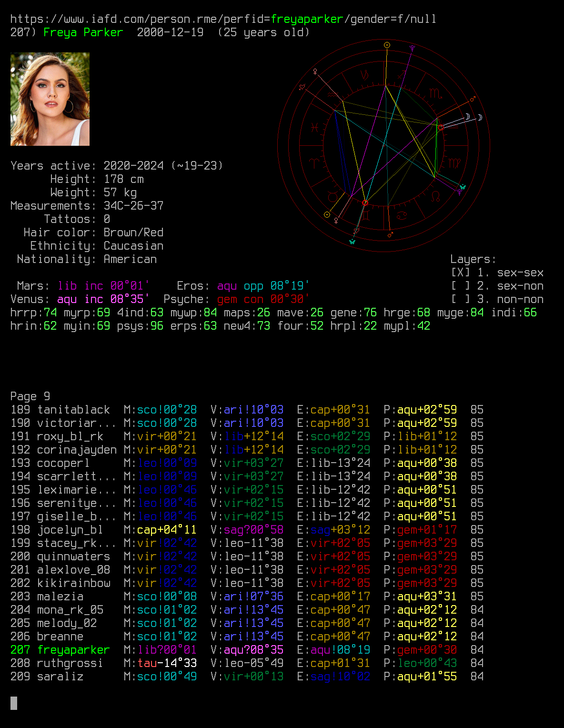Click the Eros heart-arrow symbol near Aquarius
Viewport: 564px width, 728px height.
coord(302,87)
